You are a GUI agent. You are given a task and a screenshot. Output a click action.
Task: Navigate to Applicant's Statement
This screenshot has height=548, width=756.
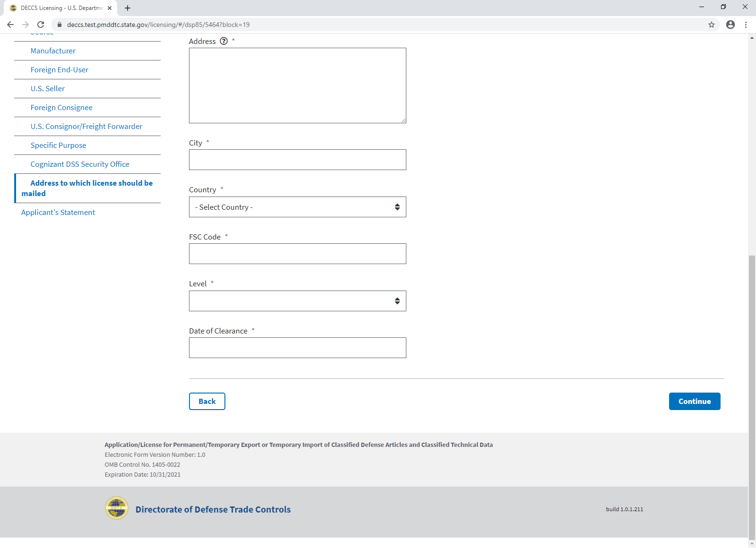(x=58, y=213)
